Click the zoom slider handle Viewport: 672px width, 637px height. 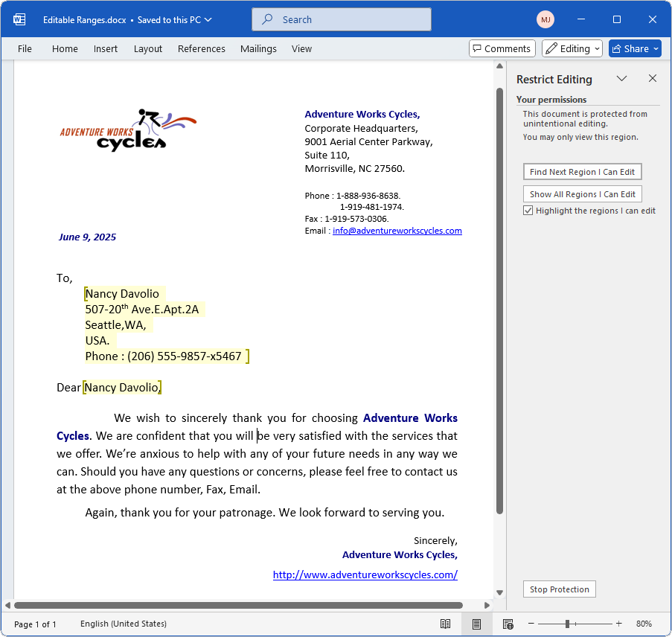point(567,624)
